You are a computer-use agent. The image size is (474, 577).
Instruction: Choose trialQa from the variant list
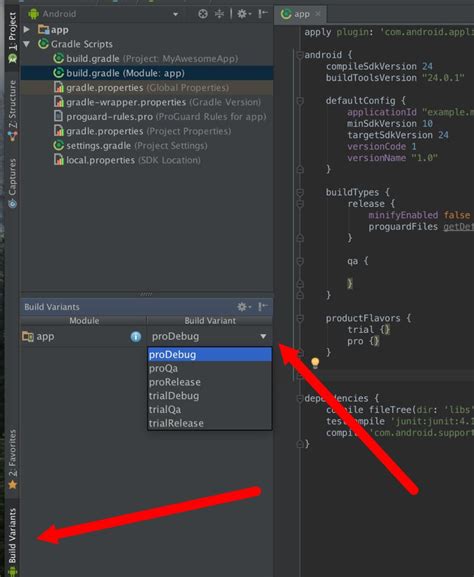click(x=209, y=409)
